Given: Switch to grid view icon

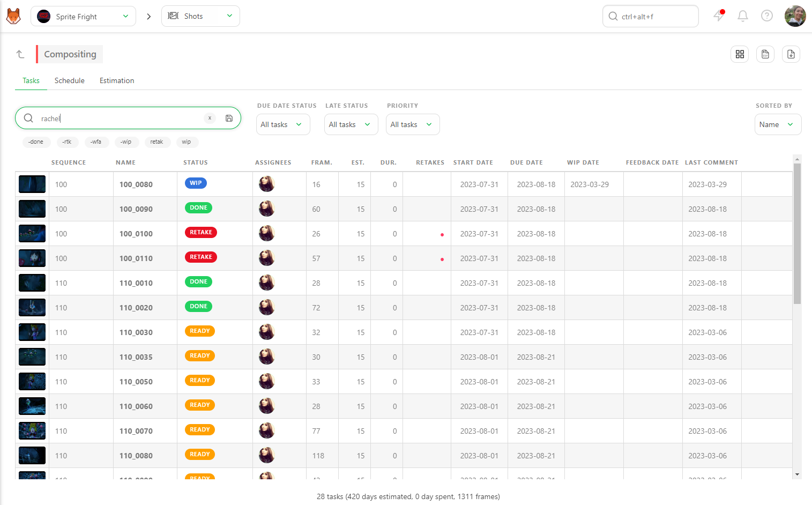Looking at the screenshot, I should click(740, 54).
